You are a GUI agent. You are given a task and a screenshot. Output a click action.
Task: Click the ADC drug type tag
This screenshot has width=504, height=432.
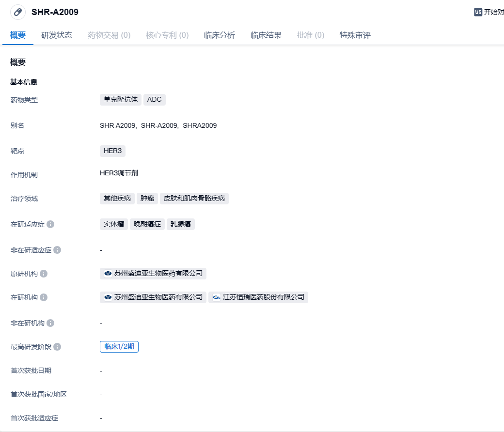(155, 100)
